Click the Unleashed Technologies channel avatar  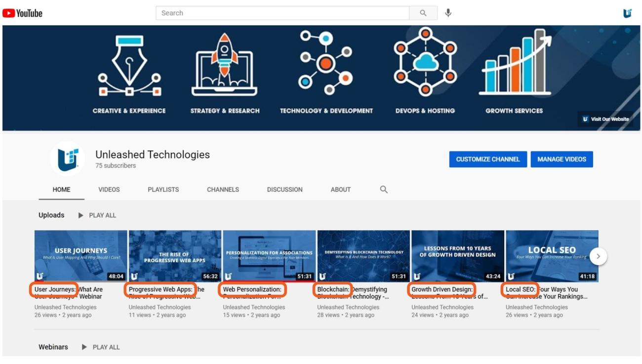pos(68,159)
